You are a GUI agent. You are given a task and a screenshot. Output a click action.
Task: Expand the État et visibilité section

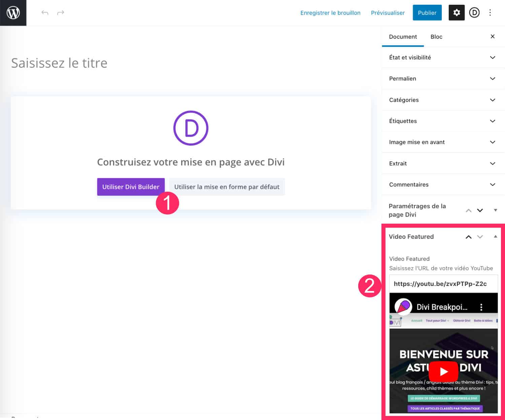tap(443, 57)
